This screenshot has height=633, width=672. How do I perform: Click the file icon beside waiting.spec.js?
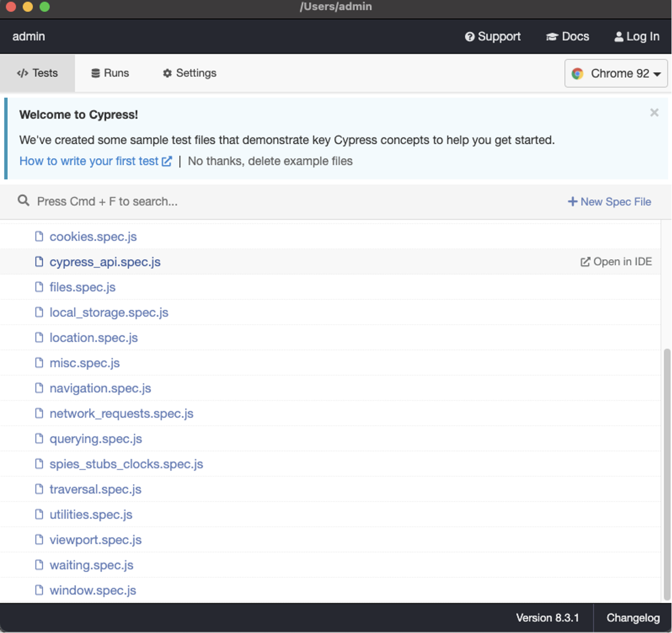[39, 564]
